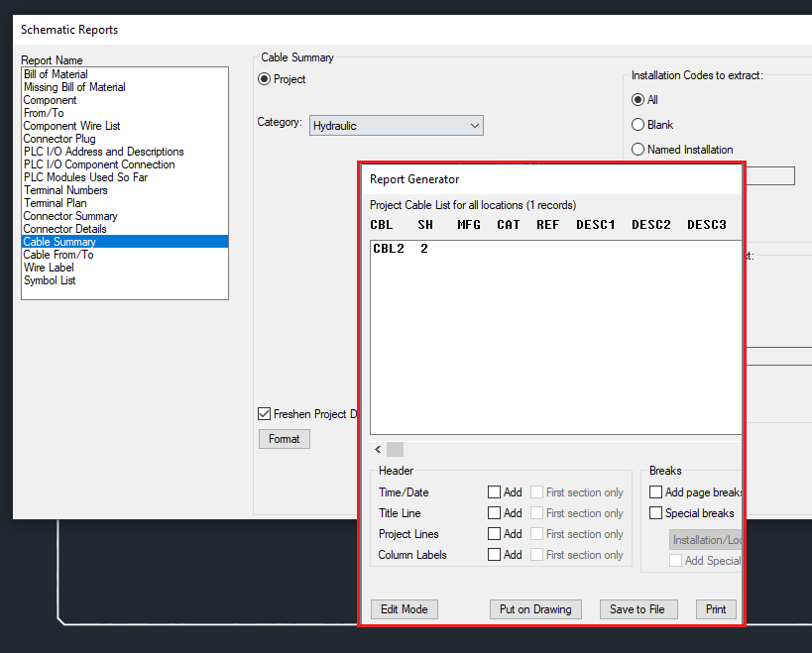Screen dimensions: 812x653
Task: Click the named installation input field
Action: 770,176
